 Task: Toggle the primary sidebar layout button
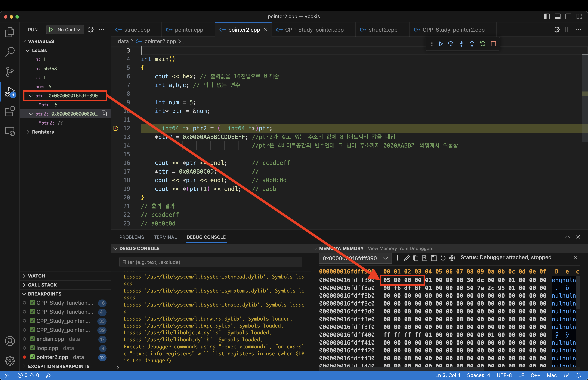547,17
